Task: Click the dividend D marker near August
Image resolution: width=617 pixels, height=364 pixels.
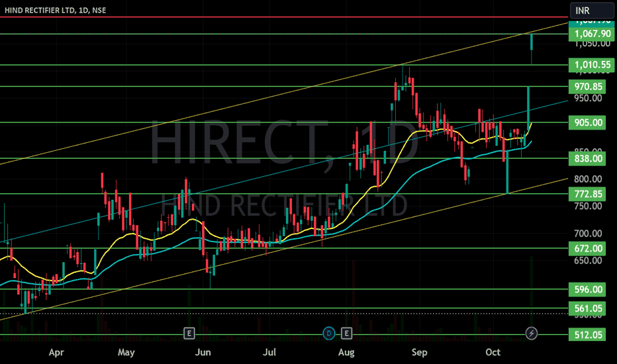Action: point(328,334)
